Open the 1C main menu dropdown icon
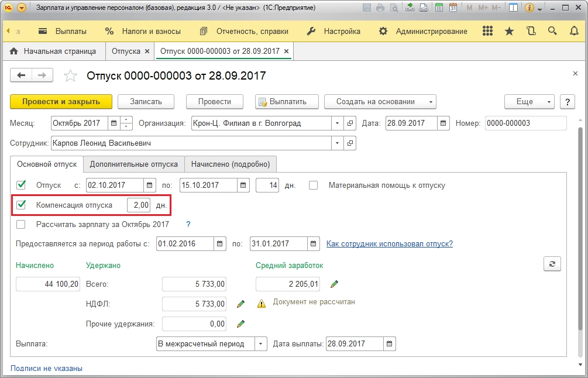588x378 pixels. pyautogui.click(x=22, y=8)
